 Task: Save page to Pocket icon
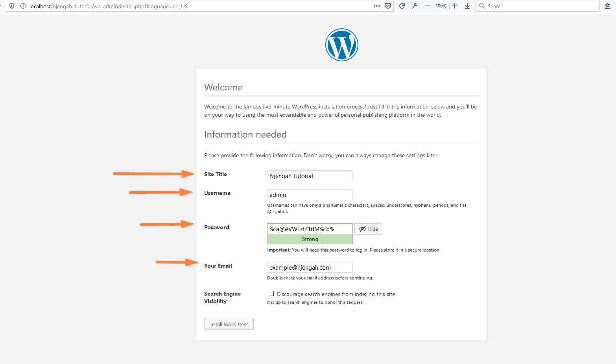[x=388, y=6]
